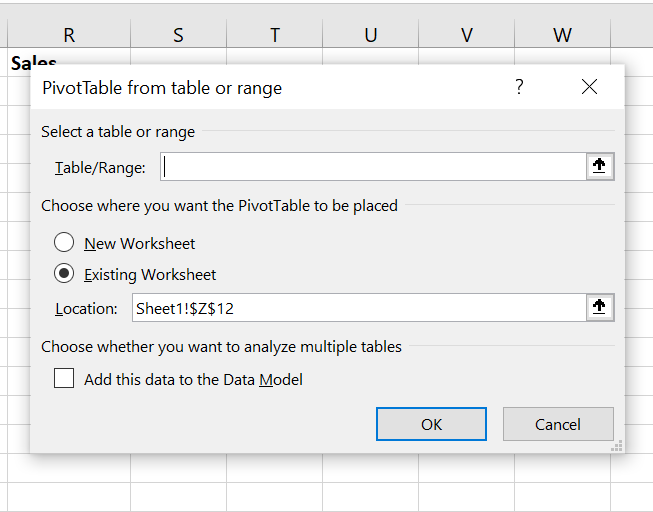Viewport: 653px width, 512px height.
Task: Grab the dialog resize grip corner
Action: pyautogui.click(x=617, y=446)
